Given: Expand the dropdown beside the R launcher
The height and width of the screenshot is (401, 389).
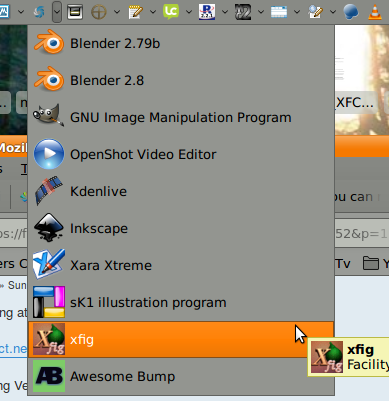Looking at the screenshot, I should point(225,12).
